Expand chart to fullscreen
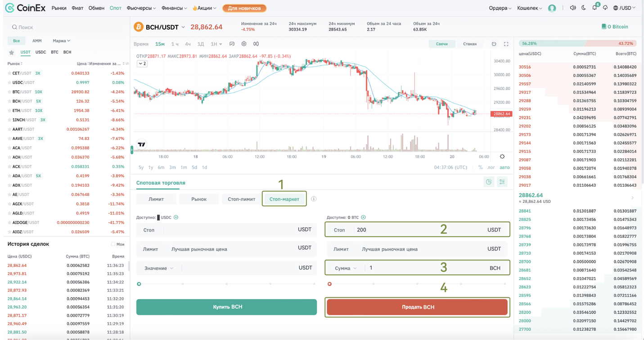 pos(506,44)
